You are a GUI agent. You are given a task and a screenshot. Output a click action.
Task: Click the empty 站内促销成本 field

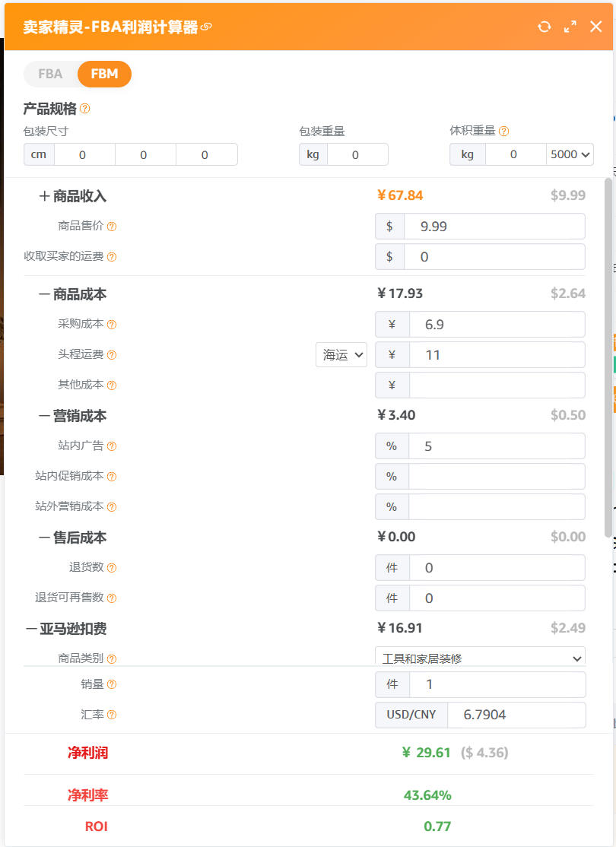point(497,477)
